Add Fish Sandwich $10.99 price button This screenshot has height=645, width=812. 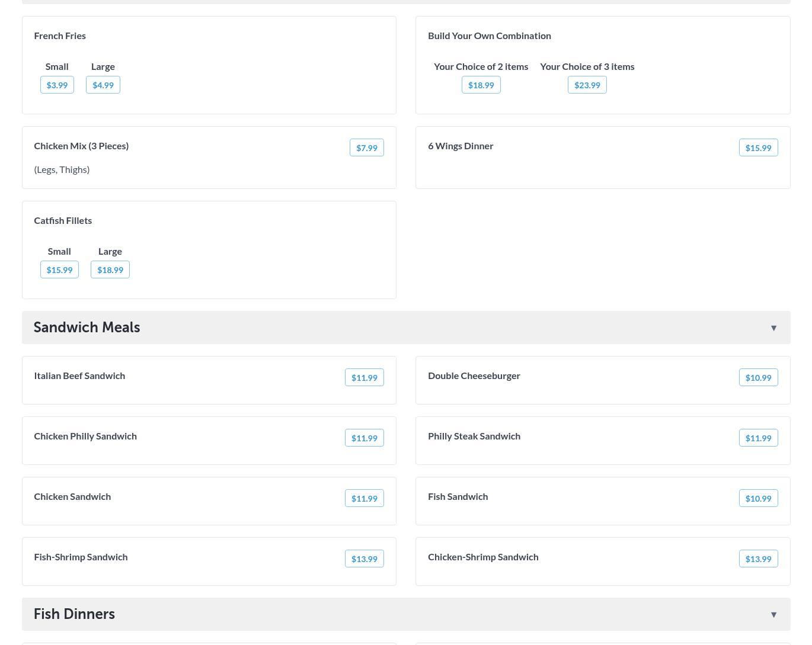(x=758, y=498)
